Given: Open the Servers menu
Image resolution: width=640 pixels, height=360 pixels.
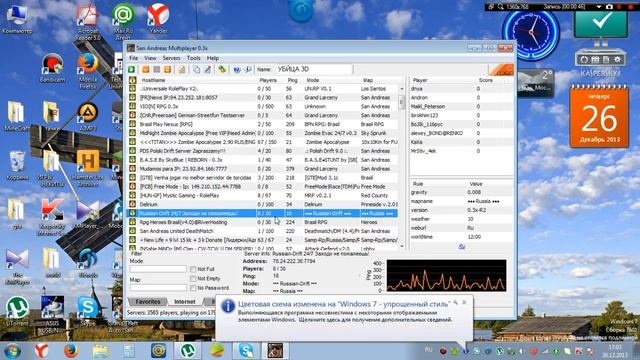Looking at the screenshot, I should click(x=171, y=58).
